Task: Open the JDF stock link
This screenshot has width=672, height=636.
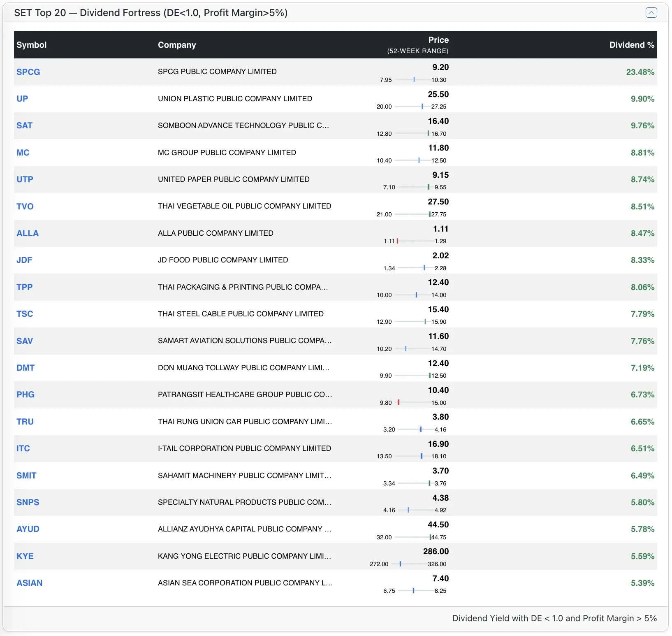Action: point(24,260)
